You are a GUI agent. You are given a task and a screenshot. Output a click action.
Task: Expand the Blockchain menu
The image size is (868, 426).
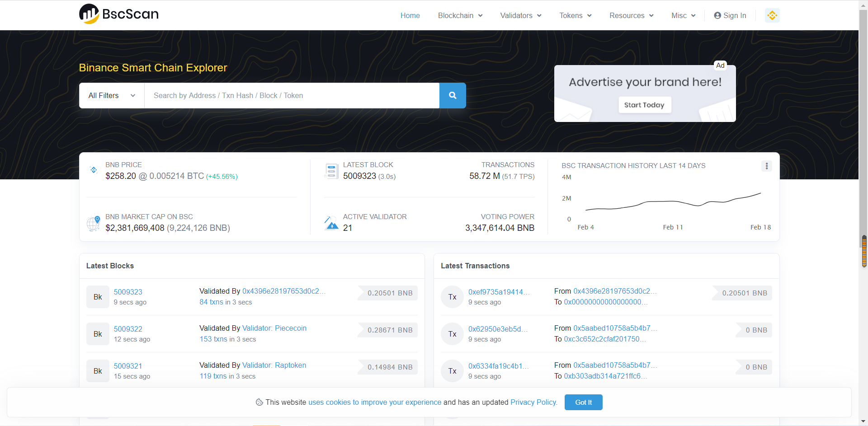460,15
